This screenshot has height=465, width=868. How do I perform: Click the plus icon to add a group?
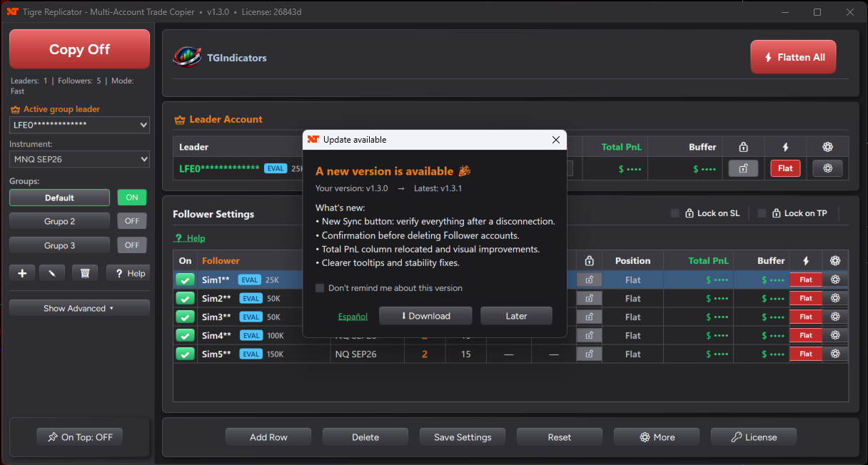tap(22, 273)
